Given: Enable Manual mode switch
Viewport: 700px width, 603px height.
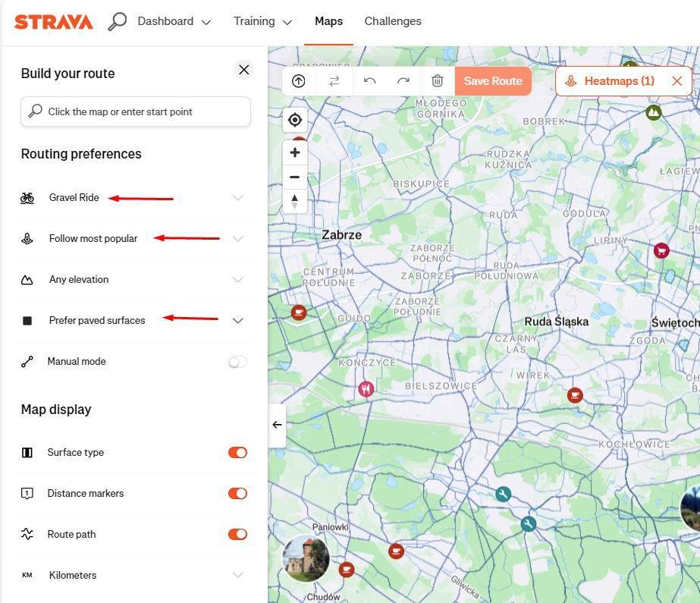Looking at the screenshot, I should pyautogui.click(x=237, y=362).
